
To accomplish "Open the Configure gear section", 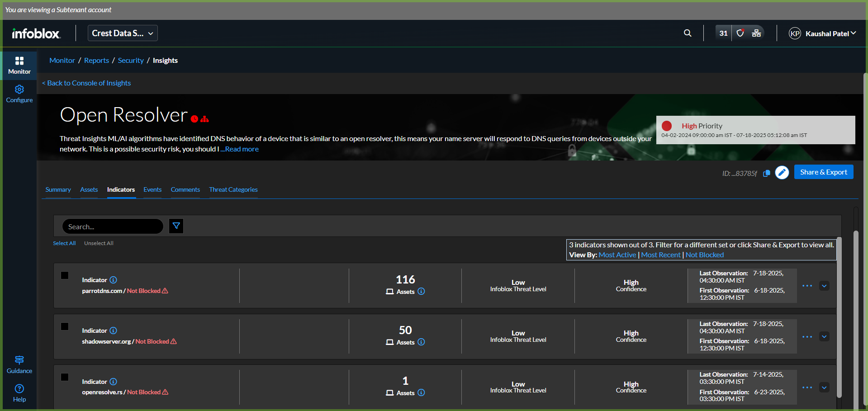I will 19,94.
